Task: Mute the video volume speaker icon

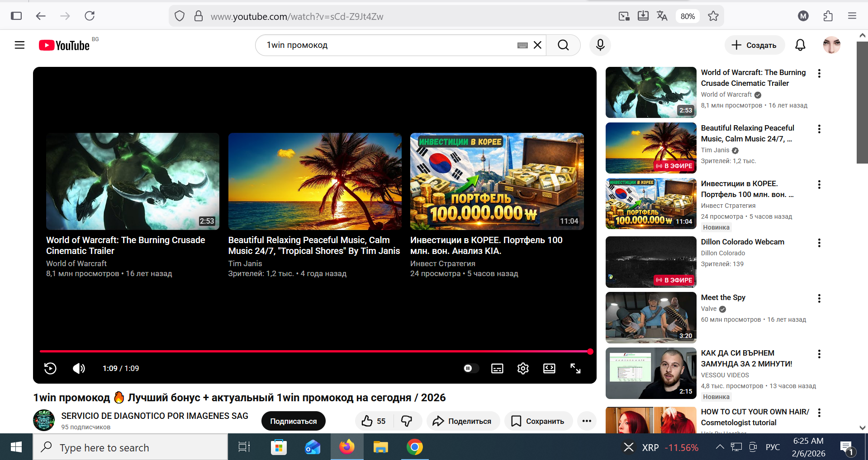Action: 79,368
